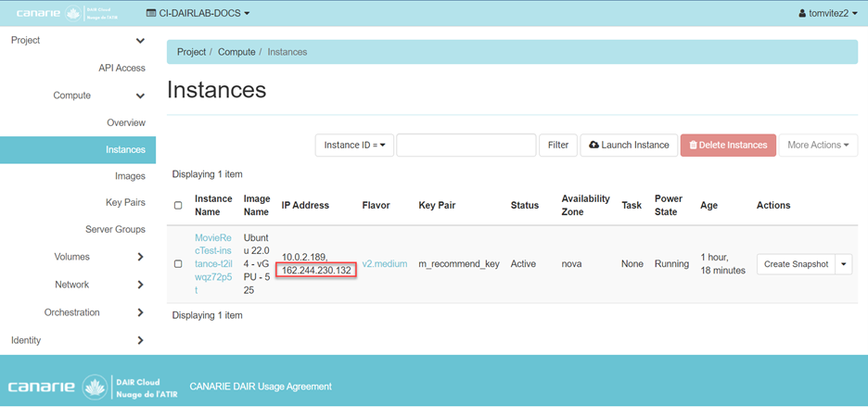Open the actions caret beside Create Snapshot

coord(844,264)
